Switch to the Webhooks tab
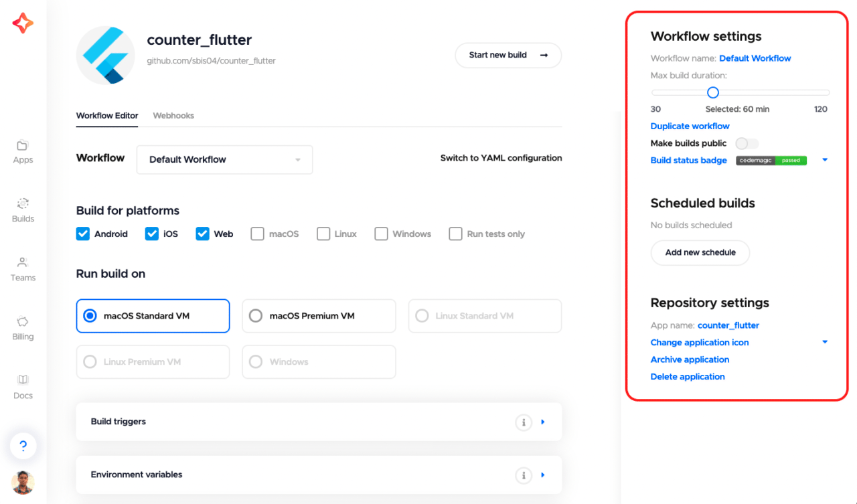The image size is (857, 504). click(x=173, y=116)
